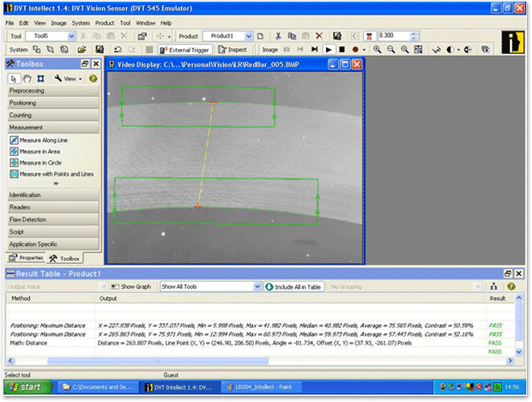The width and height of the screenshot is (532, 402).
Task: Toggle the Show Graph option
Action: pos(131,286)
